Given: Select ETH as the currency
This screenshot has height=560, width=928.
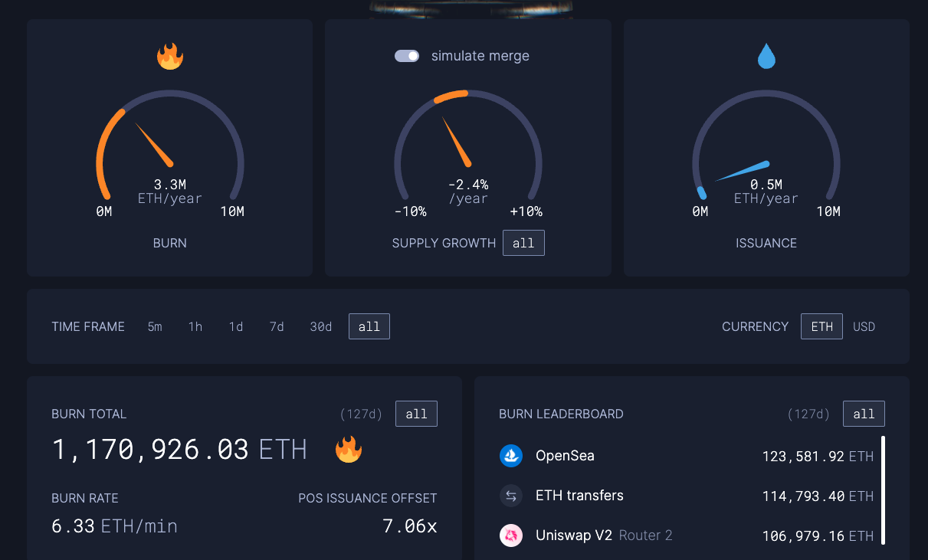Looking at the screenshot, I should tap(821, 326).
